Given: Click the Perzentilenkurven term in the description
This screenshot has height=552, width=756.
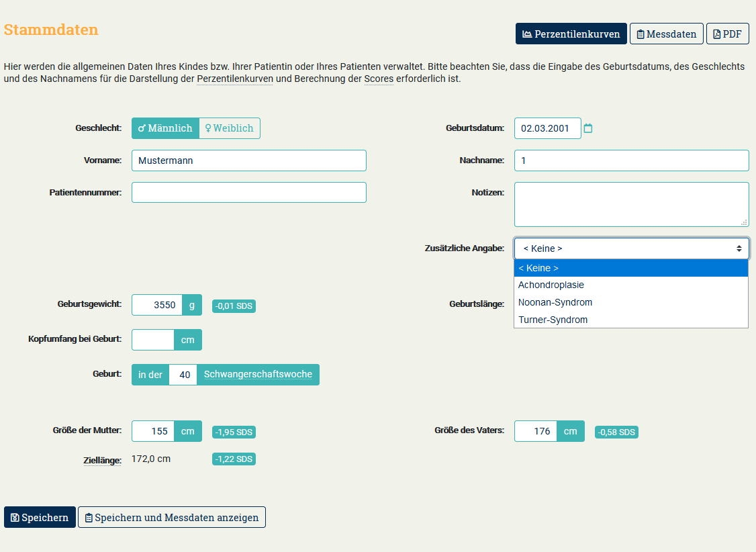Looking at the screenshot, I should [235, 79].
